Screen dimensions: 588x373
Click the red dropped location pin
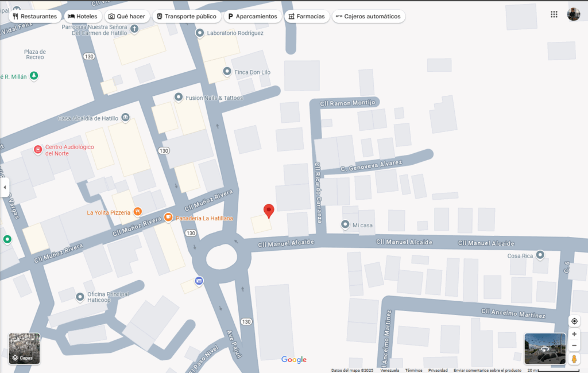[x=268, y=211]
